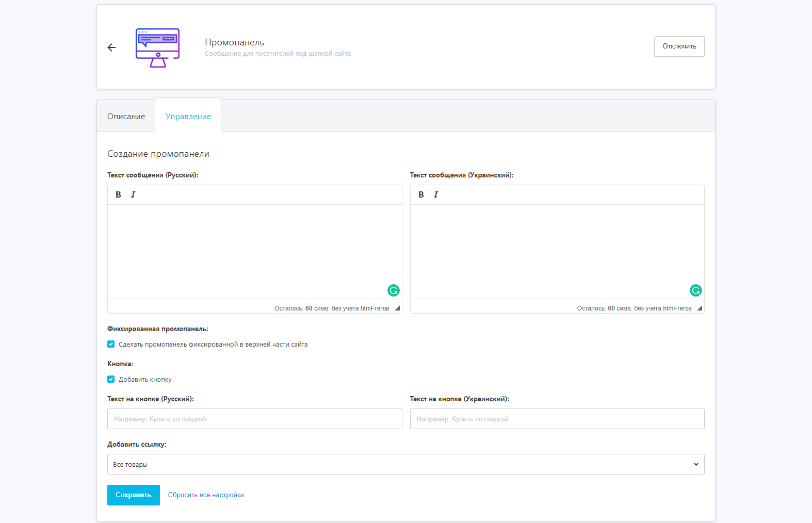Click resize handle of Ukrainian text editor
Screen dimensions: 812x523
(700, 308)
